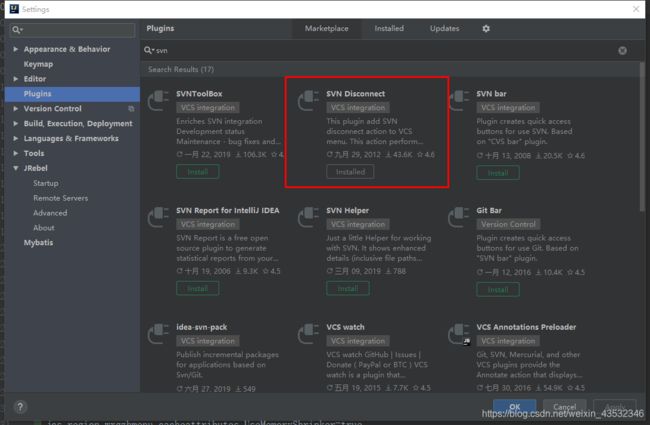Install SVN Report for IntelliJ IDEA

198,289
